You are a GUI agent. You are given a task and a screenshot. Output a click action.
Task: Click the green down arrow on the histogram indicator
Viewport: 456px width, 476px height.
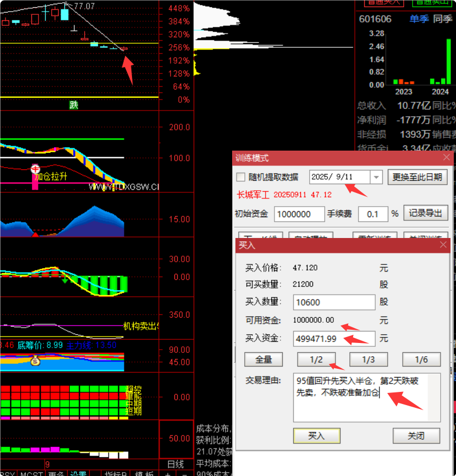pyautogui.click(x=64, y=280)
